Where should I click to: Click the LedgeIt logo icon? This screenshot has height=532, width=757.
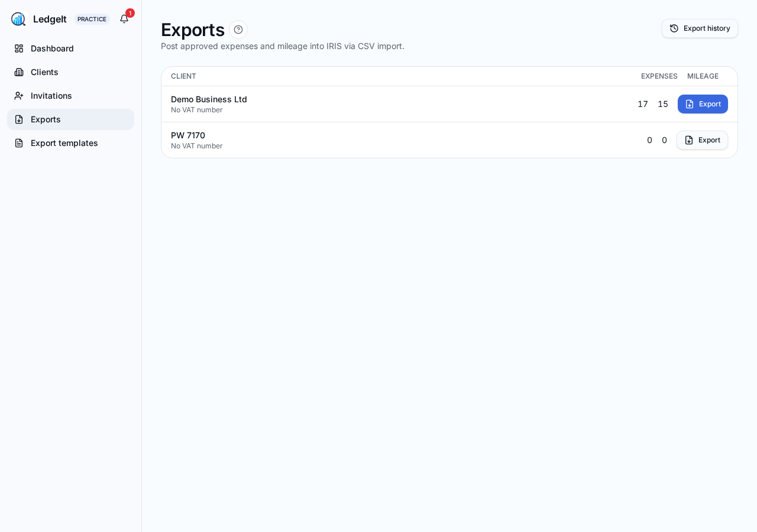pos(18,19)
